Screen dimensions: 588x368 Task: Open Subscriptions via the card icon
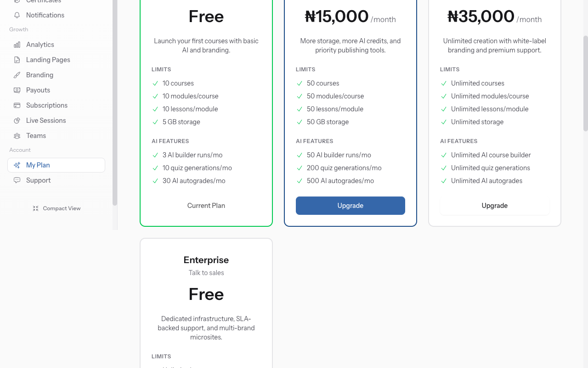coord(17,105)
